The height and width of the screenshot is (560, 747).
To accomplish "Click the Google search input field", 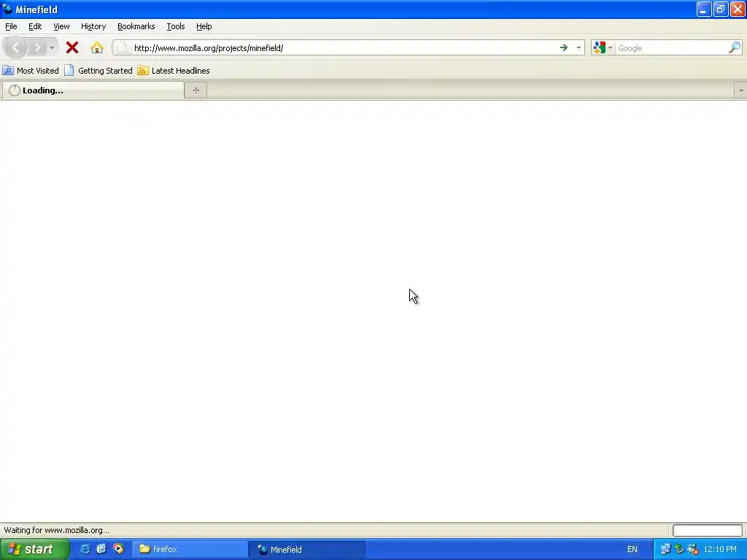I will [x=672, y=48].
